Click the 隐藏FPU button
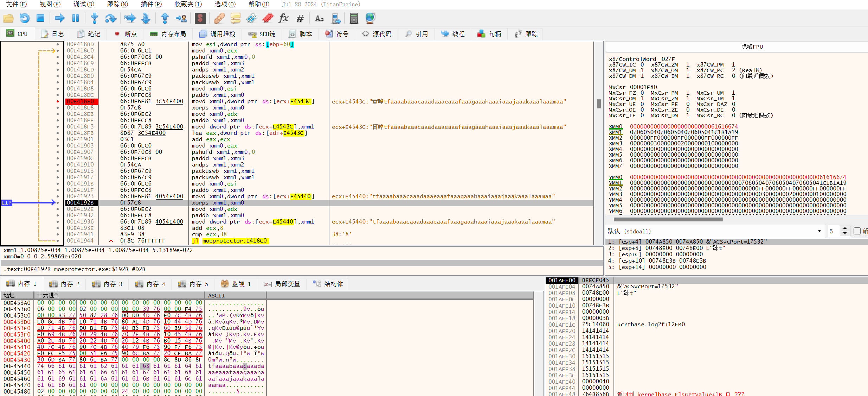 pyautogui.click(x=752, y=46)
